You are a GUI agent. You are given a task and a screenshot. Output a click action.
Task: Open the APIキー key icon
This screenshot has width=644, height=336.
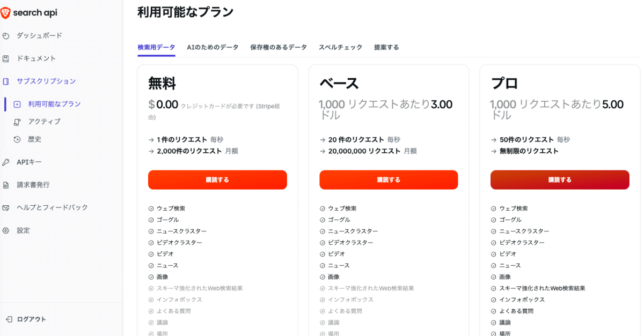(6, 162)
